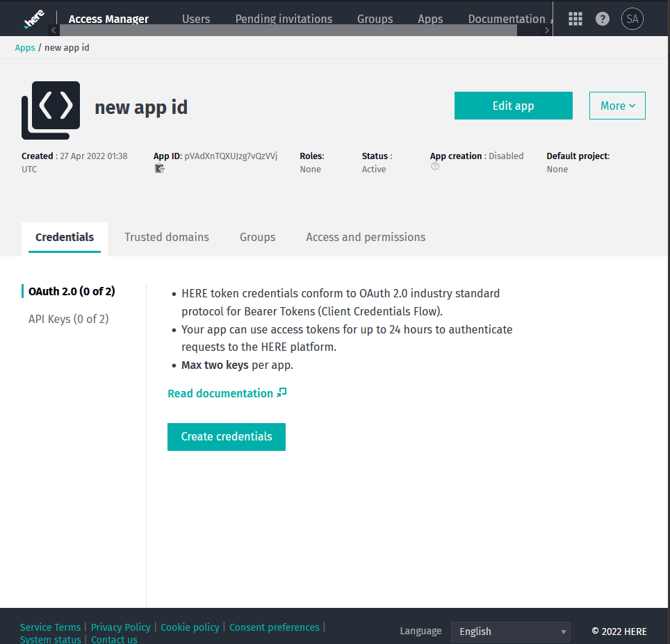670x644 pixels.
Task: Click the navigation scroll left arrow
Action: [x=54, y=30]
